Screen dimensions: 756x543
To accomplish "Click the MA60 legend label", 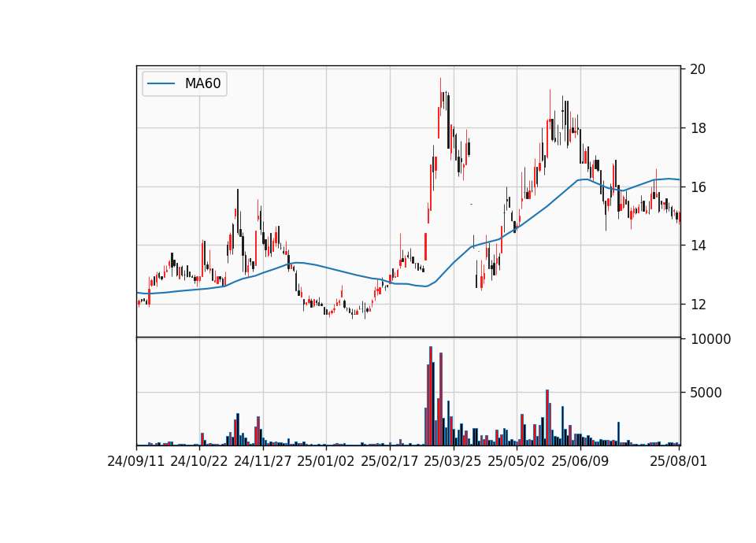I will (x=202, y=83).
